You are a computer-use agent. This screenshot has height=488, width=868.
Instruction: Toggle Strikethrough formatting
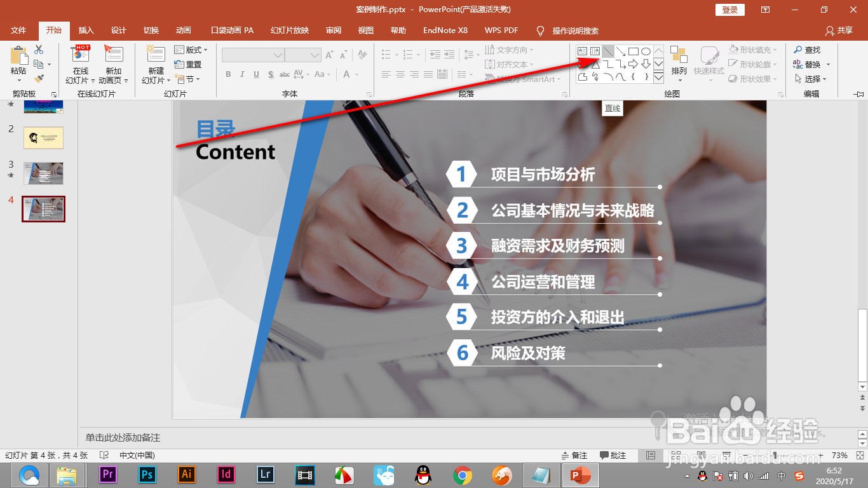coord(285,74)
